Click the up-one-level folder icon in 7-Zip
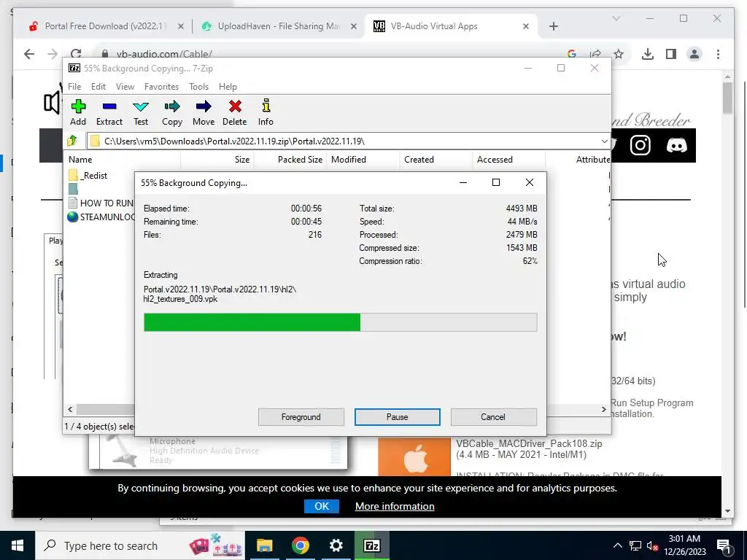747x560 pixels. coord(72,141)
